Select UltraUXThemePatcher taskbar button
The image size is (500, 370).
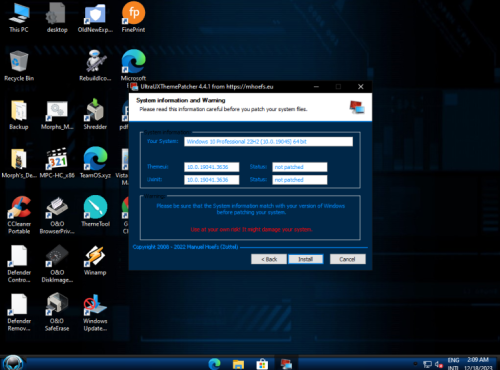(x=286, y=364)
